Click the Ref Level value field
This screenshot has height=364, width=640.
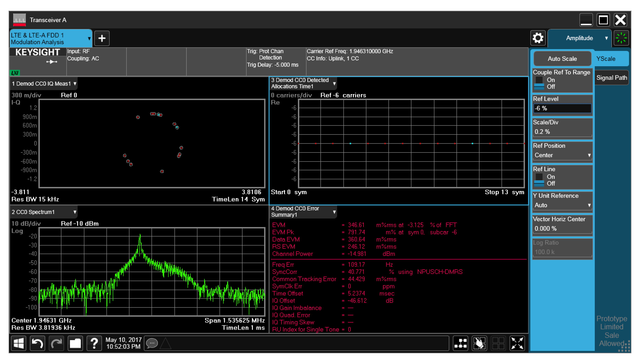tap(562, 108)
